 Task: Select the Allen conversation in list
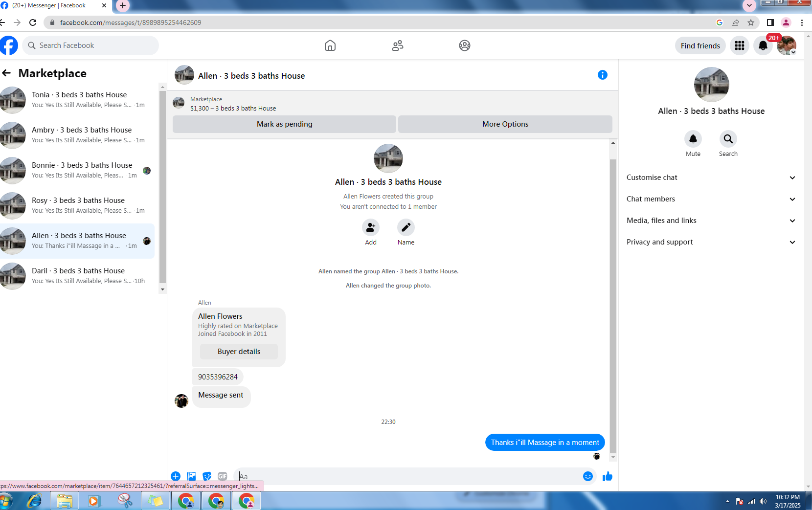pos(77,241)
